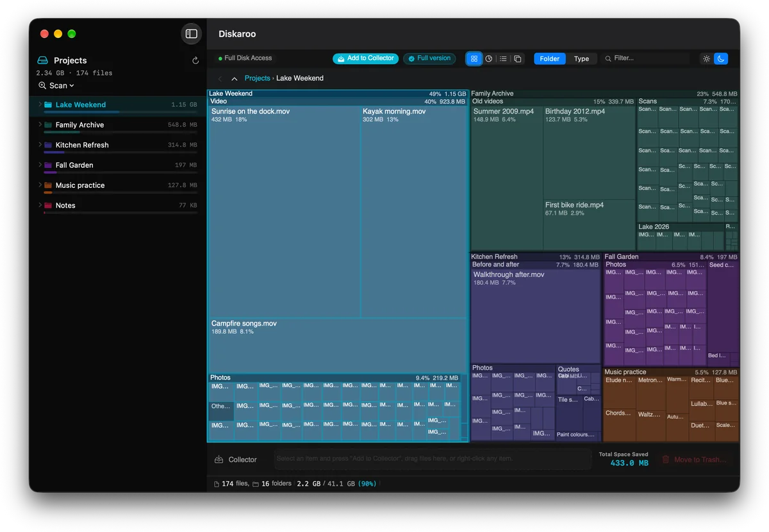Select Summer 2009.mp4 block
Viewport: 769px width, 532px height.
point(507,178)
